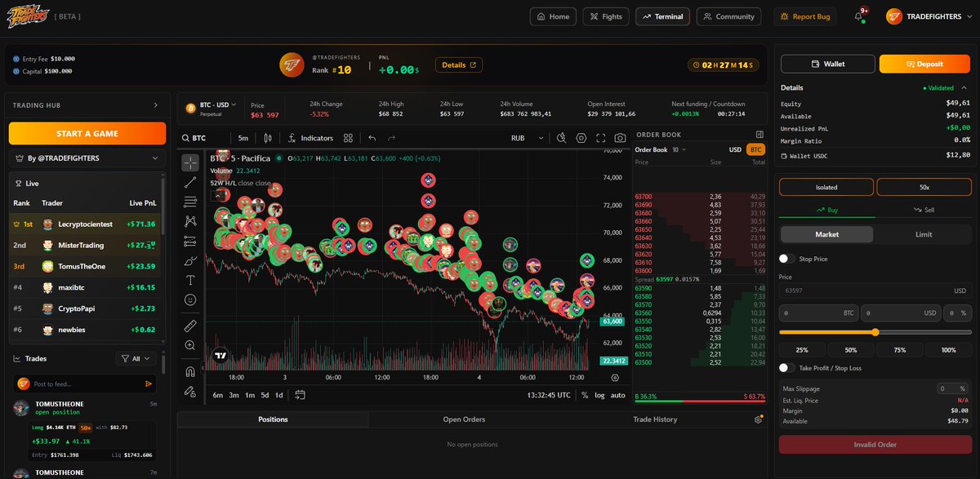Open the chart layout grid selector
Screen dimensions: 980x479
click(349, 139)
